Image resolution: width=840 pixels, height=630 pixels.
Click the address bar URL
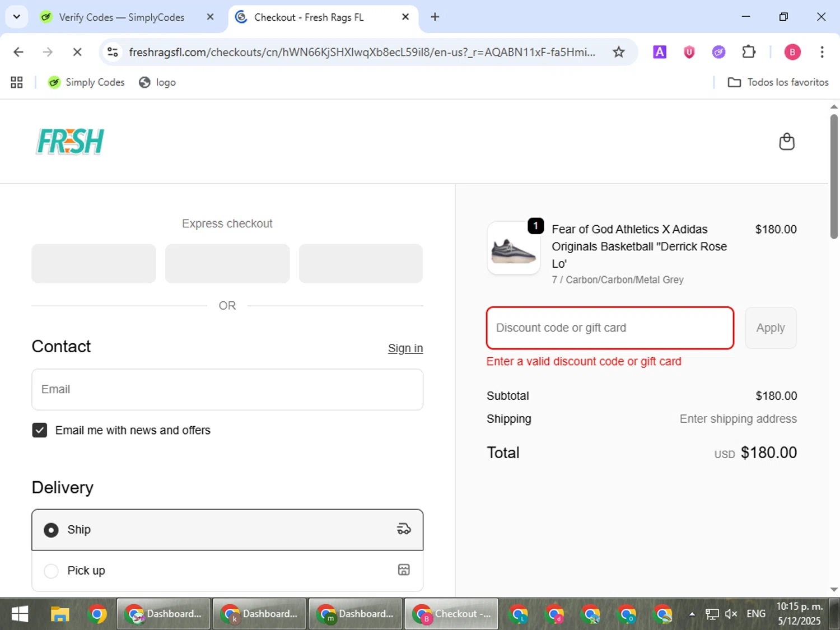362,52
